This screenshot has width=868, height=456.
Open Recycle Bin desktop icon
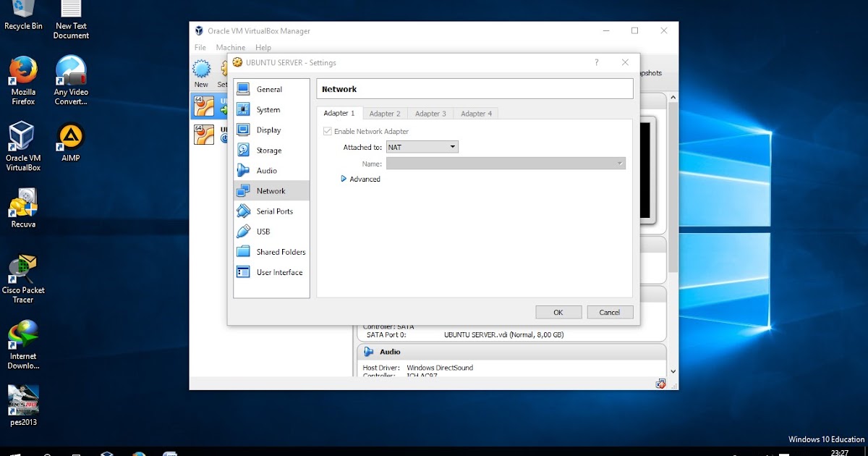(x=23, y=15)
